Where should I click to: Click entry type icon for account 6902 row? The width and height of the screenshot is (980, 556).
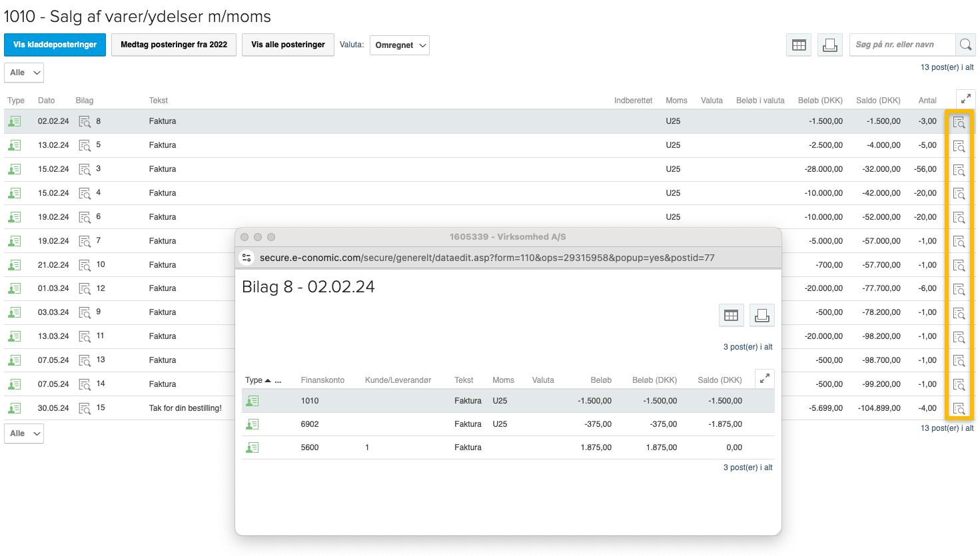click(252, 424)
